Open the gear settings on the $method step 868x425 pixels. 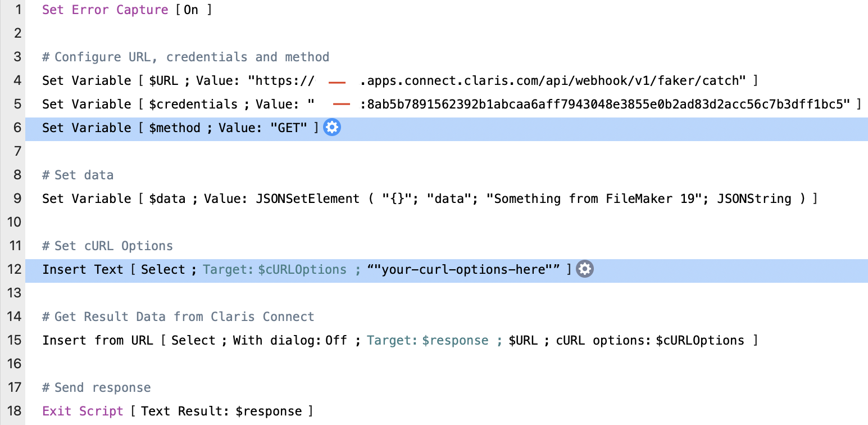tap(331, 128)
